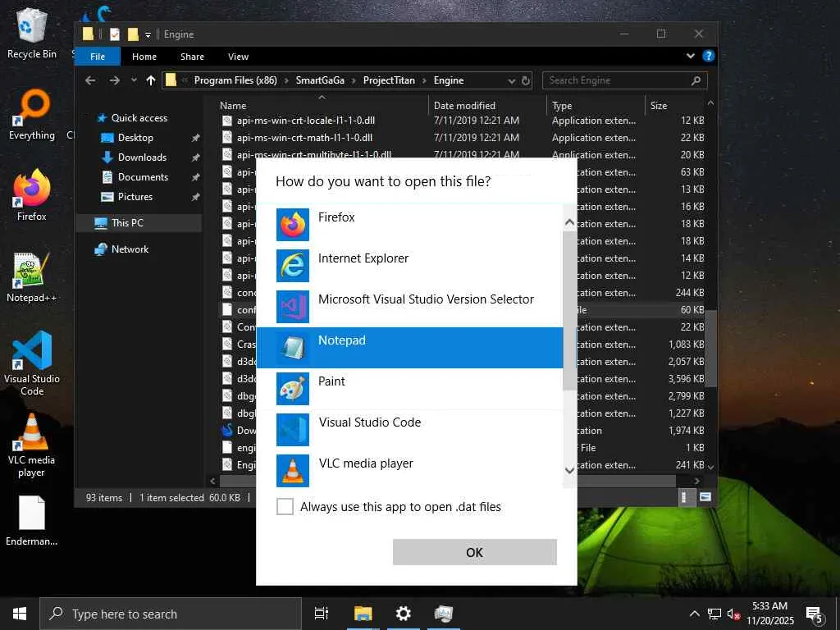Open the Share ribbon tab
The image size is (840, 630).
pos(192,57)
